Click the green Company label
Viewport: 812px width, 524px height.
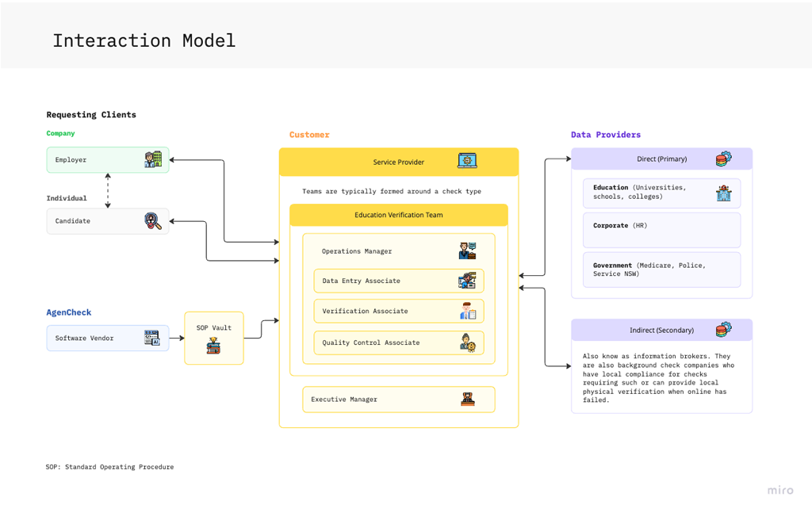click(x=60, y=133)
